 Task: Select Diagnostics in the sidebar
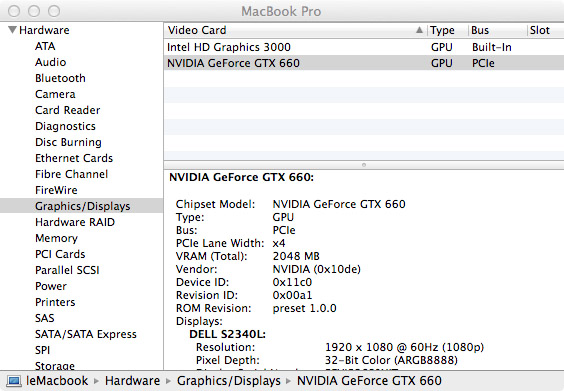(x=65, y=126)
